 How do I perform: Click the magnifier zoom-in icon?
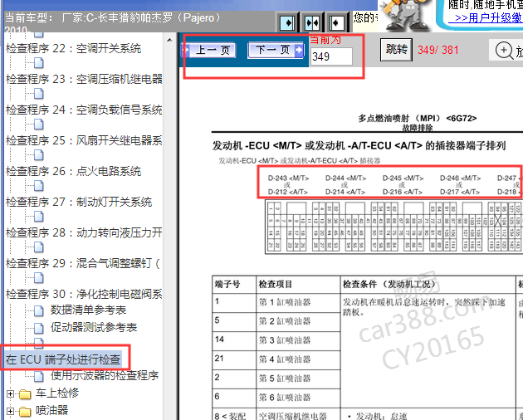(504, 51)
